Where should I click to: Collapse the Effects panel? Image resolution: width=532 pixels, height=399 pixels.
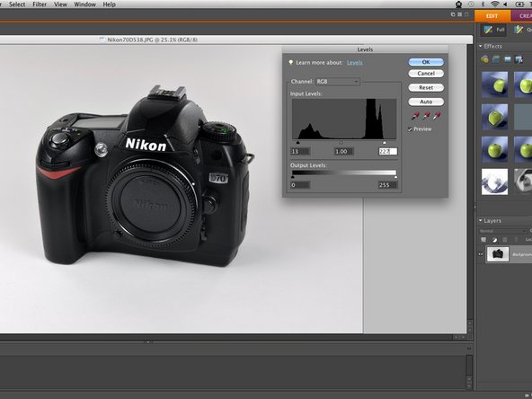481,46
